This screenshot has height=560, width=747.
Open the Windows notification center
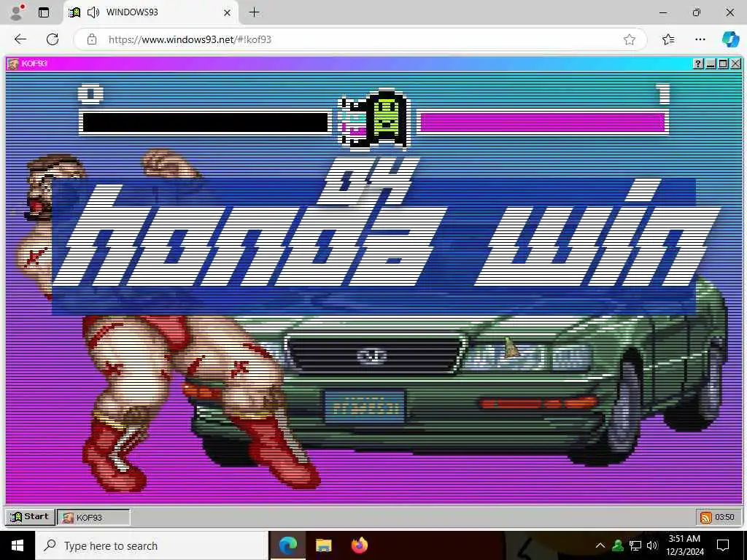click(723, 545)
